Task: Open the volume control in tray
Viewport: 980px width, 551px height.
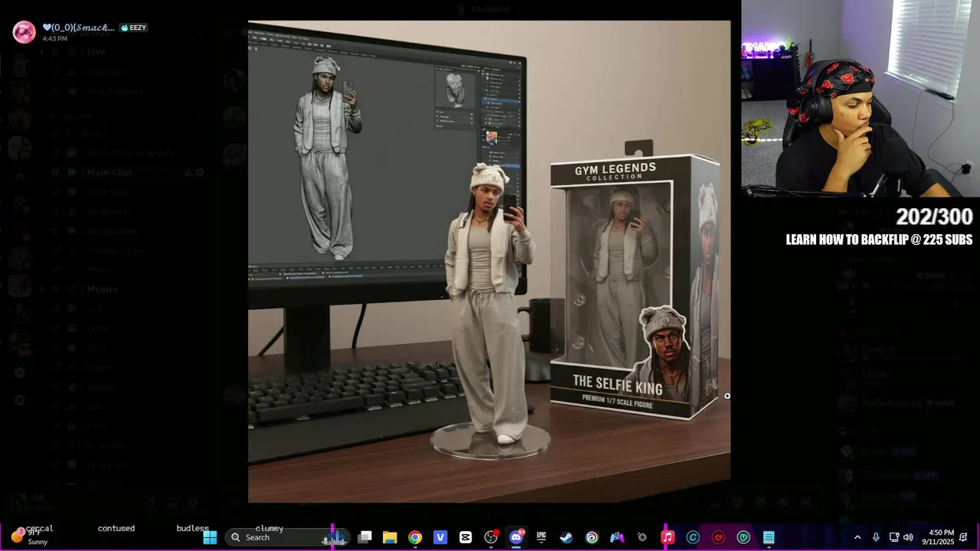Action: point(908,537)
